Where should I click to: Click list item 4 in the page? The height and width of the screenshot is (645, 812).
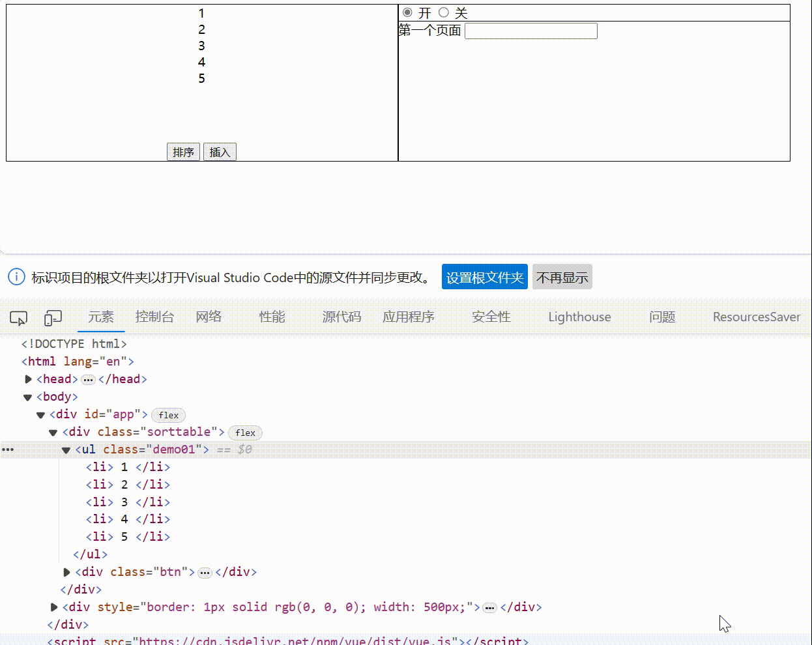click(201, 62)
